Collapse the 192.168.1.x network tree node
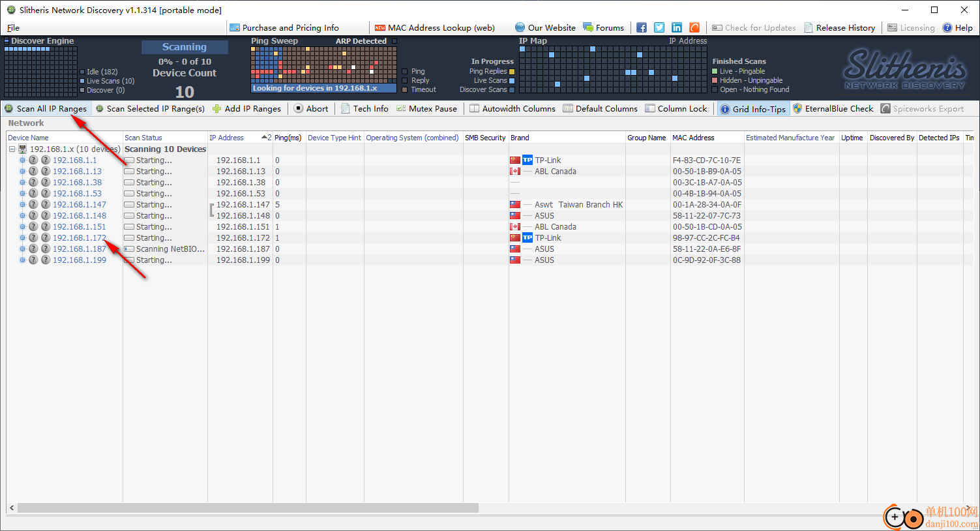The width and height of the screenshot is (980, 531). [12, 149]
